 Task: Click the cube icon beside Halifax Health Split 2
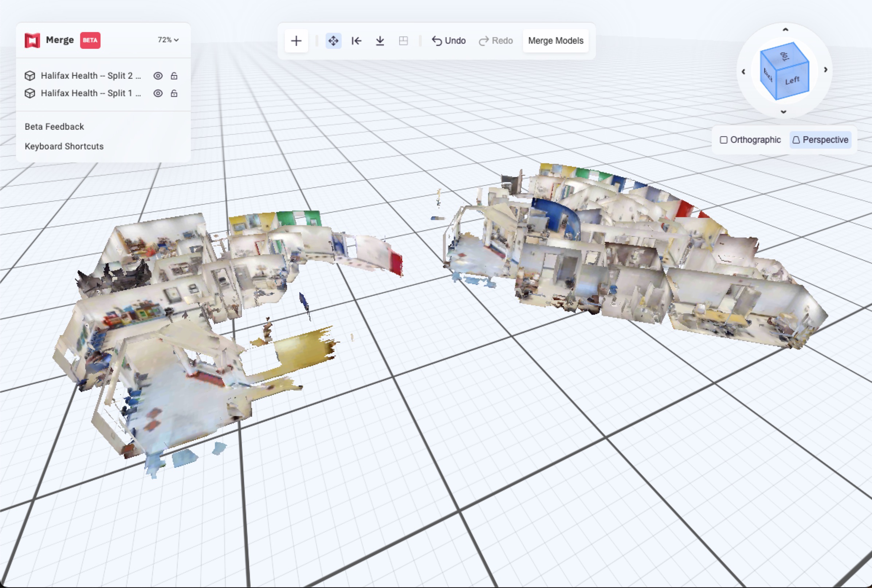[x=30, y=75]
